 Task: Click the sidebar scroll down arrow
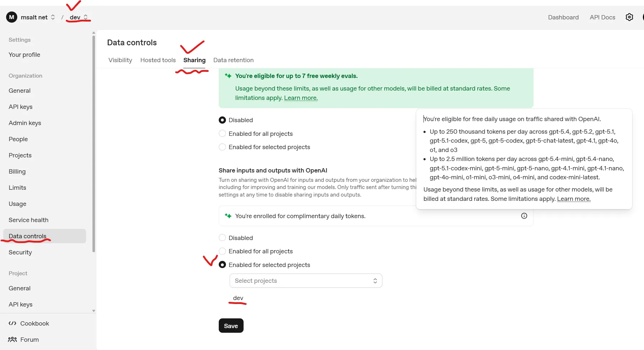[x=94, y=311]
